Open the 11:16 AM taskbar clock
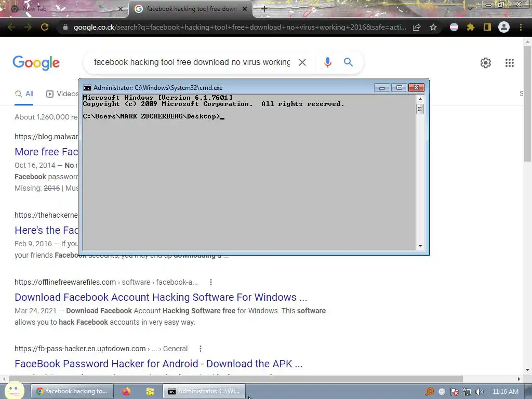The width and height of the screenshot is (532, 399). (x=505, y=392)
